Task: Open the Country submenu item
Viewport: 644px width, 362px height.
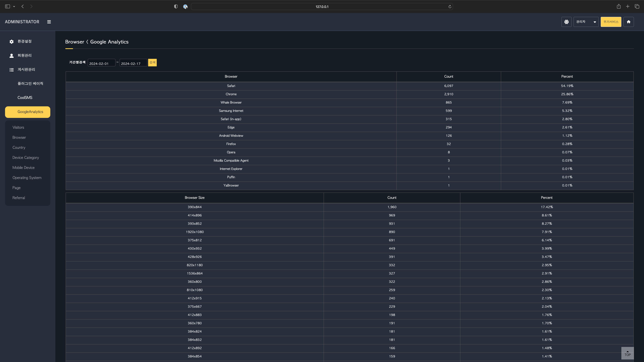Action: pos(19,148)
